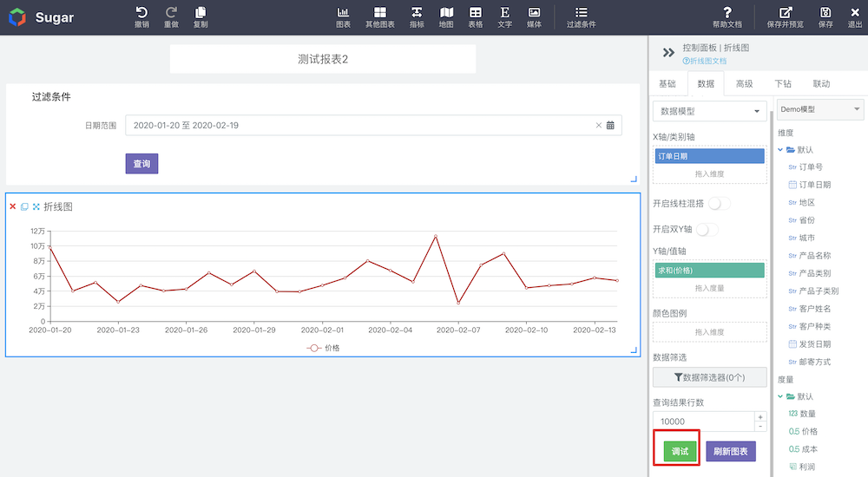The width and height of the screenshot is (868, 477).
Task: Redo the action (重做)
Action: [x=171, y=17]
